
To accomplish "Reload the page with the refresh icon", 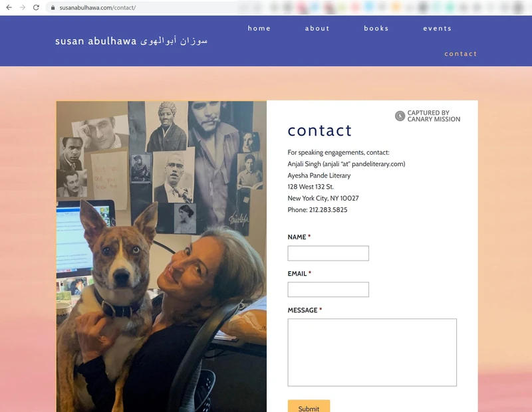I will (x=36, y=7).
